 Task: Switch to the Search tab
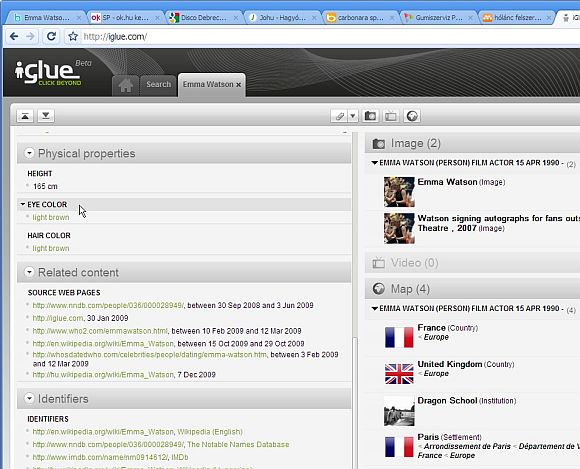(158, 85)
